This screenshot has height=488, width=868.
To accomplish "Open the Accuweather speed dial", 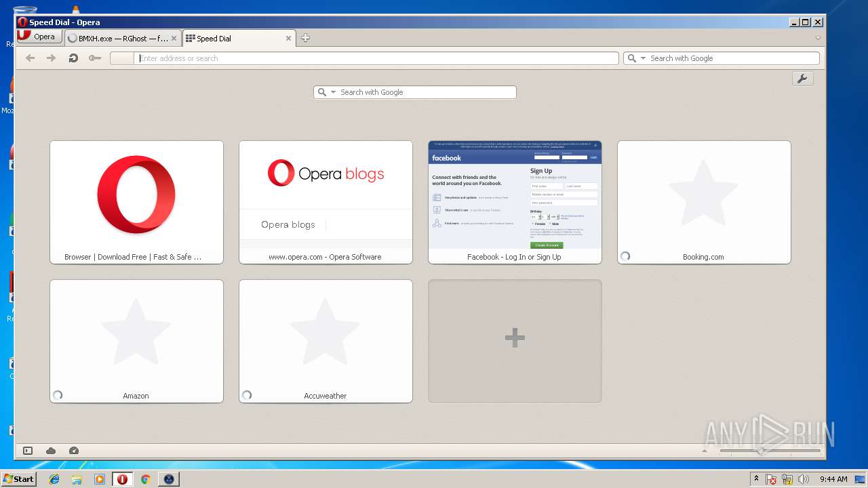I will pyautogui.click(x=325, y=341).
